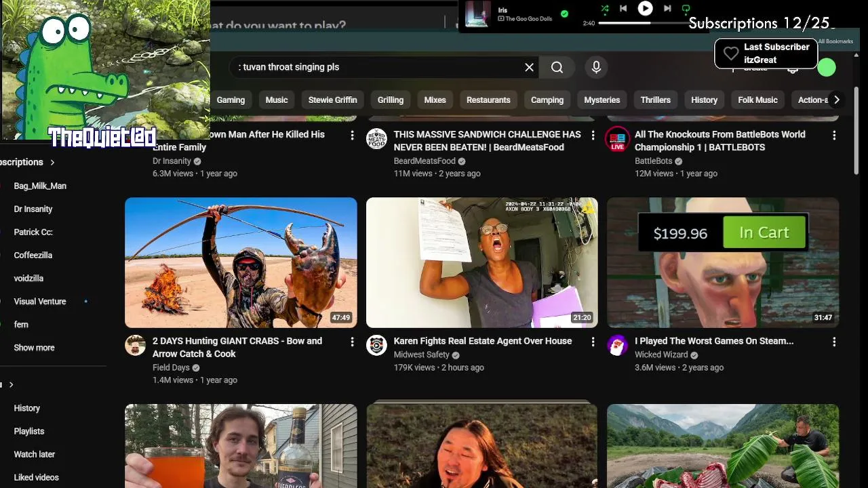Open voidzilla subscription in sidebar

(28, 278)
